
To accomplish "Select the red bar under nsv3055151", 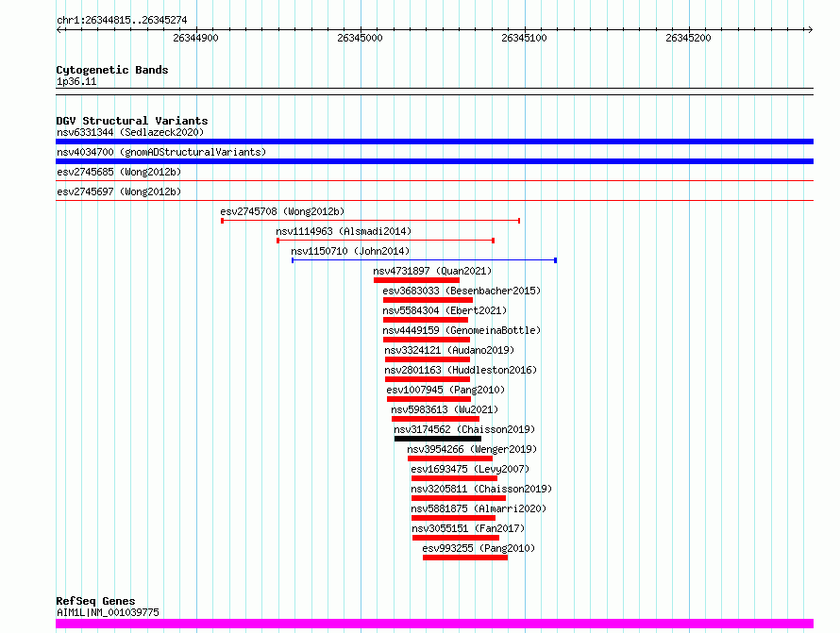I will click(x=456, y=538).
